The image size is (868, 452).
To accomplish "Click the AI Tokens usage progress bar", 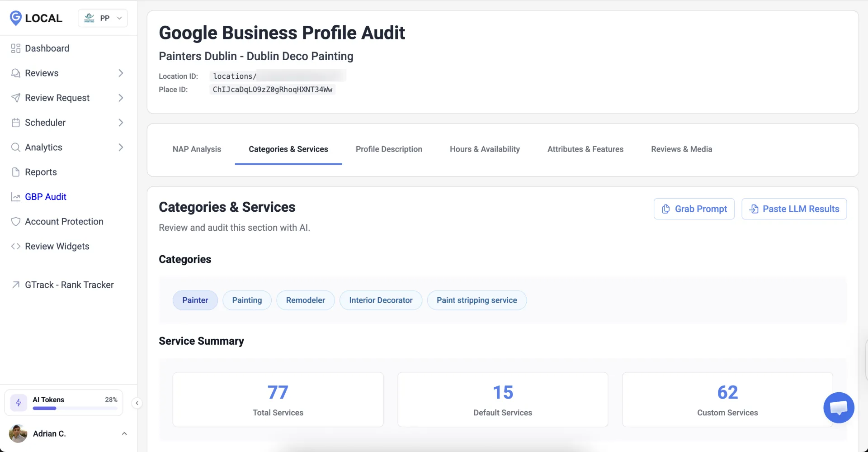I will pos(75,409).
